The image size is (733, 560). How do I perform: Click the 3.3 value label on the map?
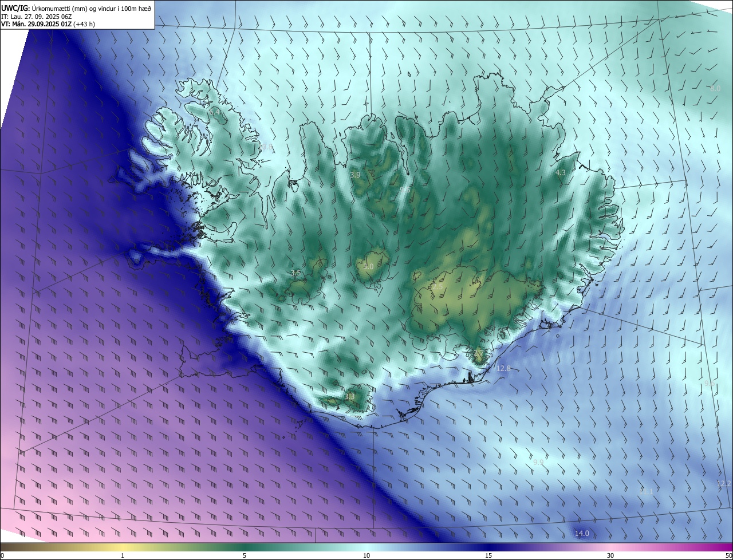click(x=349, y=396)
